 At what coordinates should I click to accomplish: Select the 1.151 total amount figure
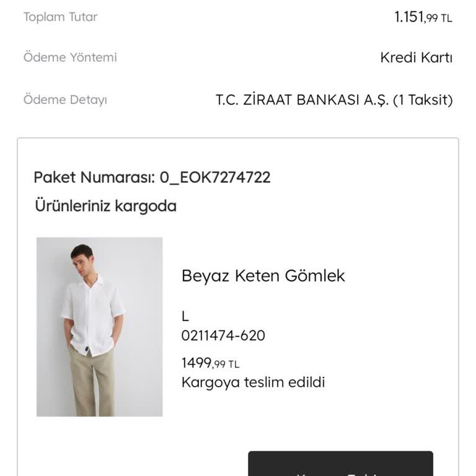[x=409, y=17]
